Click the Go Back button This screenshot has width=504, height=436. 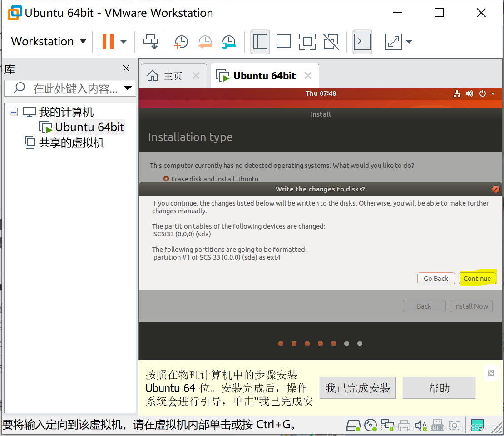pos(436,279)
